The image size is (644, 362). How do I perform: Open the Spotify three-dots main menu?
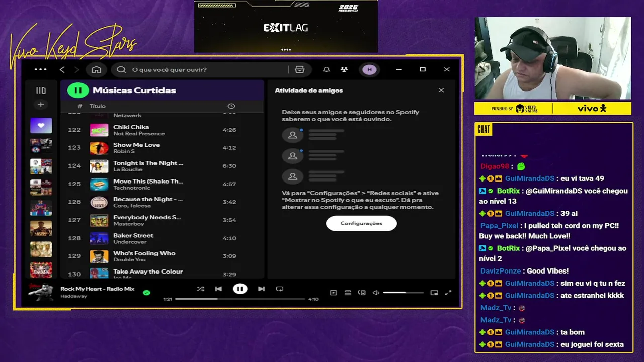(x=40, y=70)
